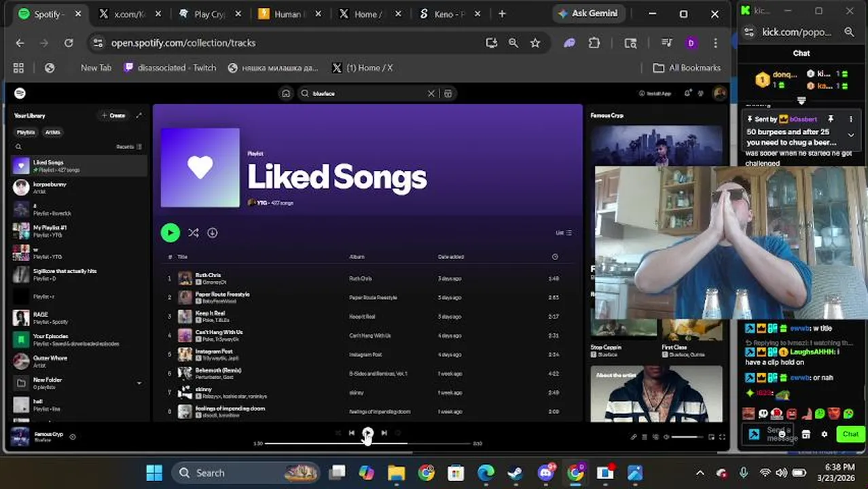Viewport: 868px width, 489px height.
Task: Filter library by Artists chip
Action: point(53,132)
